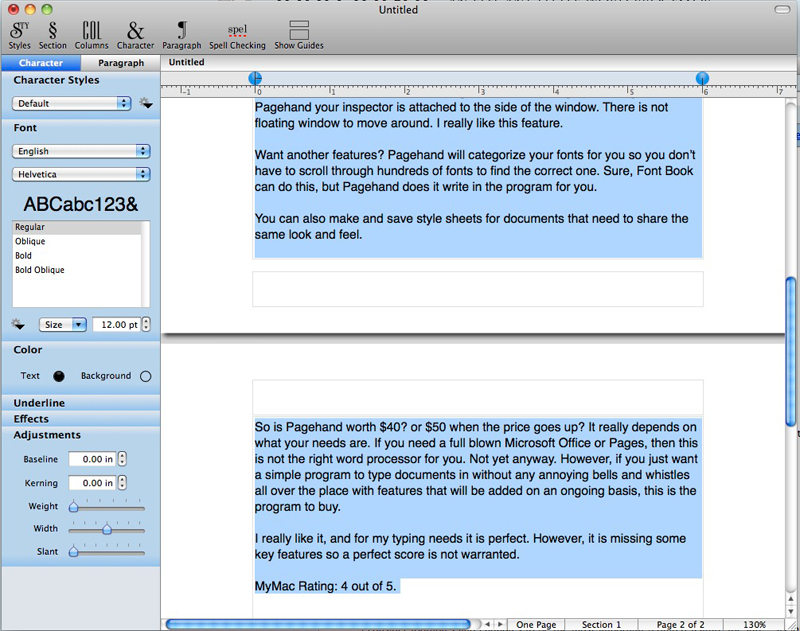Open the Default character style dropdown
Image resolution: width=800 pixels, height=631 pixels.
click(72, 103)
